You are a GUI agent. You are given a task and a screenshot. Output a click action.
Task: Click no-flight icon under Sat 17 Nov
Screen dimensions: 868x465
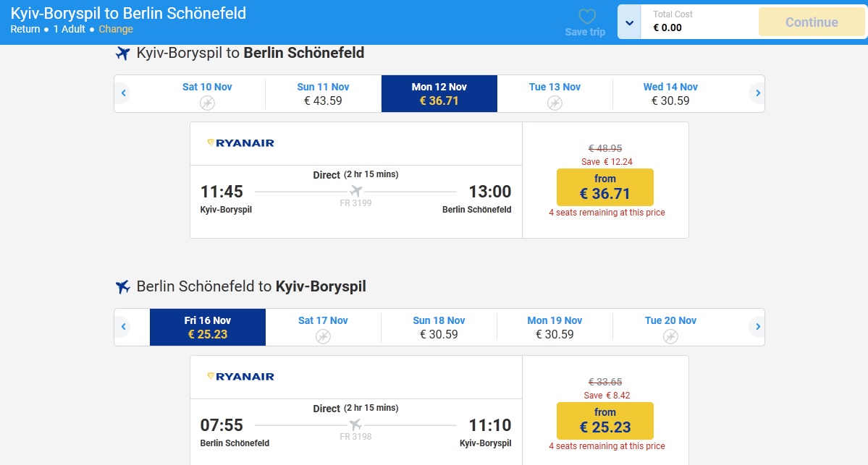(x=323, y=336)
